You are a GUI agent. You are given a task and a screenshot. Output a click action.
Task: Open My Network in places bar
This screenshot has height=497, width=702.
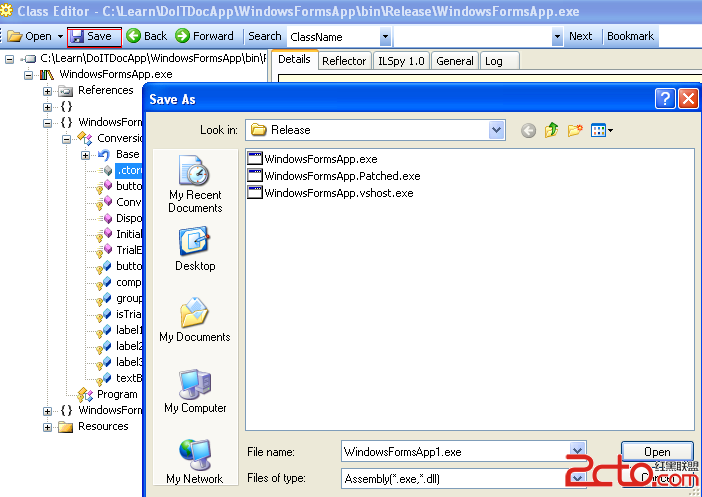195,461
